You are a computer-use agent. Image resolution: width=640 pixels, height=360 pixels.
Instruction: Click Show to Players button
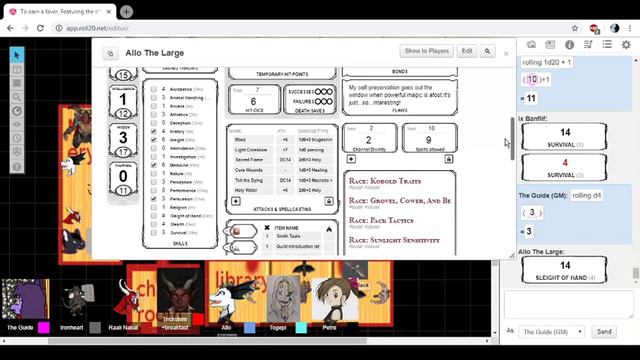point(427,51)
